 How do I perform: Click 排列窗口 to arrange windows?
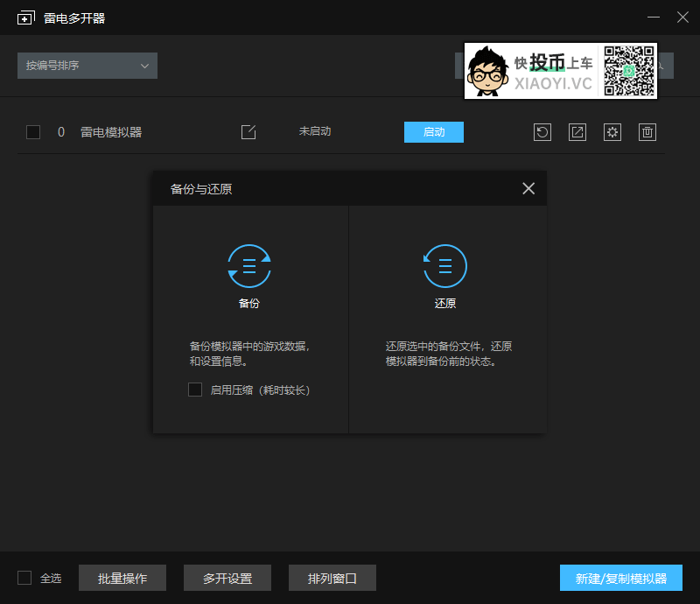pyautogui.click(x=332, y=578)
